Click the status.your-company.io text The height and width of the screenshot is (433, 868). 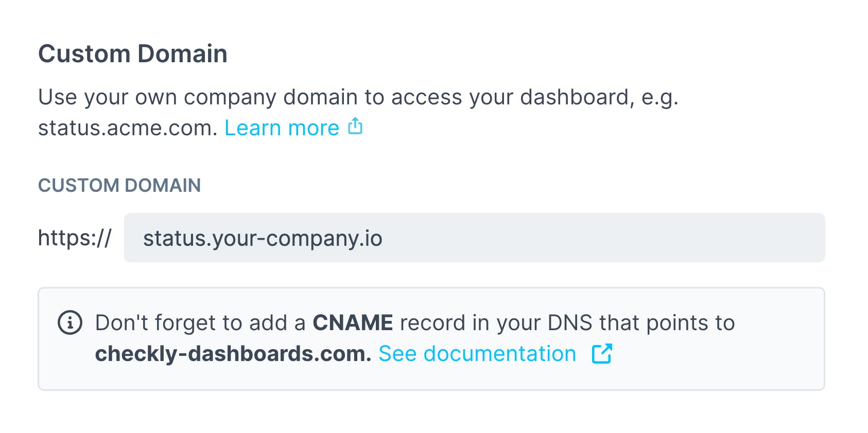click(x=263, y=238)
